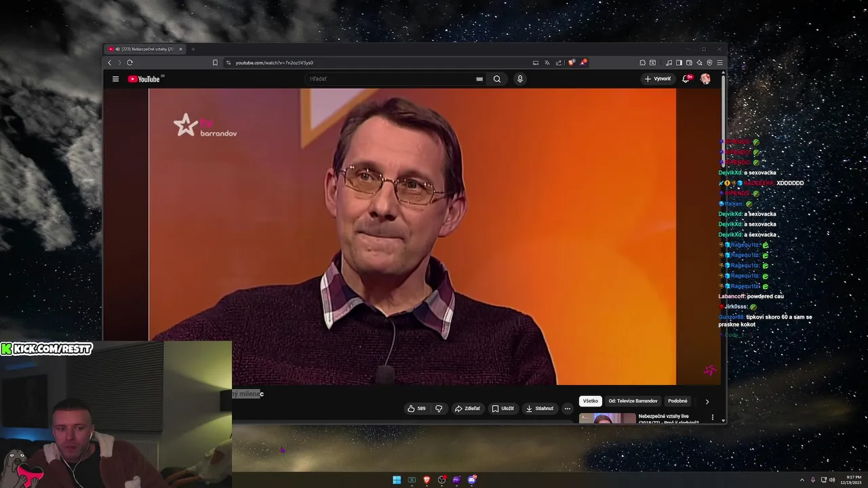Viewport: 868px width, 488px height.
Task: Open the Windows Start button
Action: click(x=397, y=480)
